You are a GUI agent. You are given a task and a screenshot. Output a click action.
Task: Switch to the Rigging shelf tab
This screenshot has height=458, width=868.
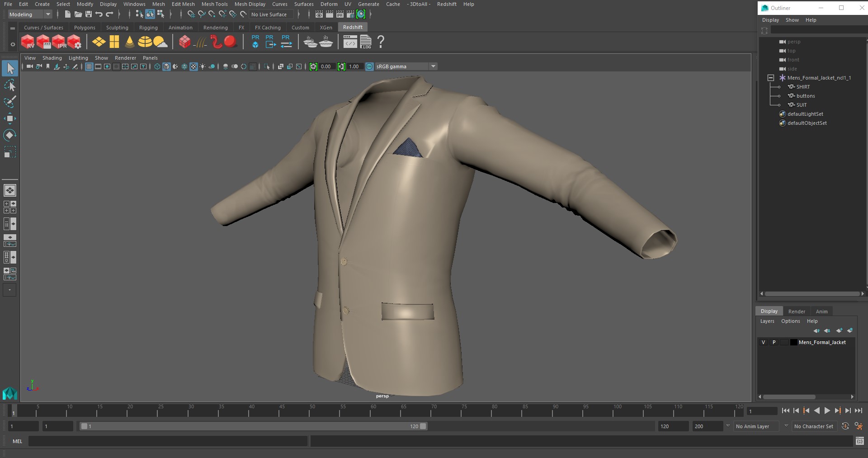tap(148, 28)
